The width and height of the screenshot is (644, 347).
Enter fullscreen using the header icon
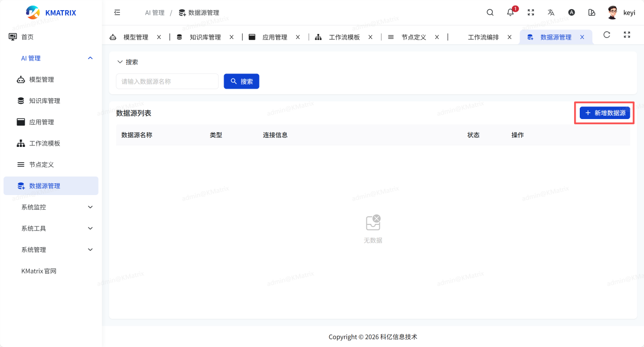point(531,13)
